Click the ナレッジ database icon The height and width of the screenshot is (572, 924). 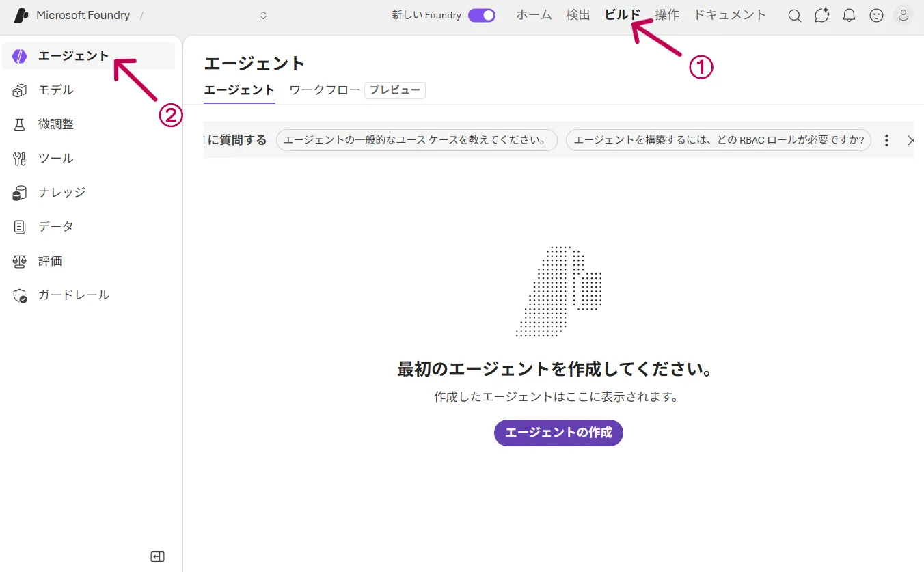click(x=20, y=193)
